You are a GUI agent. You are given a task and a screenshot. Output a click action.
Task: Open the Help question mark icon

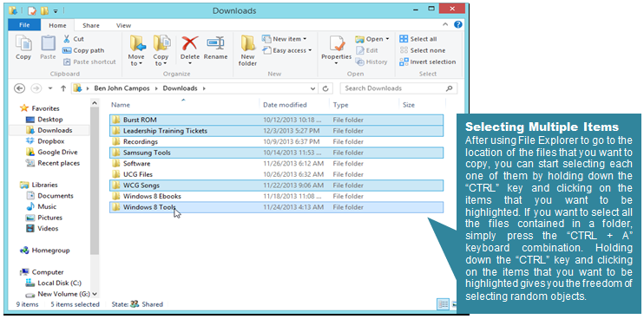point(458,24)
